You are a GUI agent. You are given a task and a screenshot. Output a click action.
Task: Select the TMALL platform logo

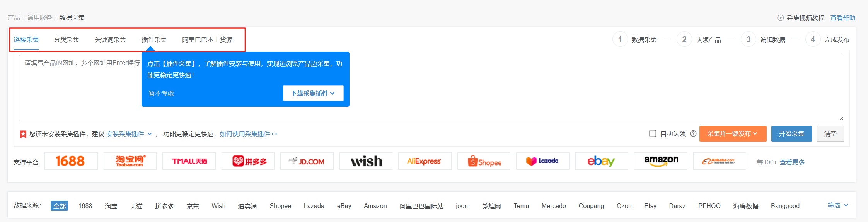(189, 161)
